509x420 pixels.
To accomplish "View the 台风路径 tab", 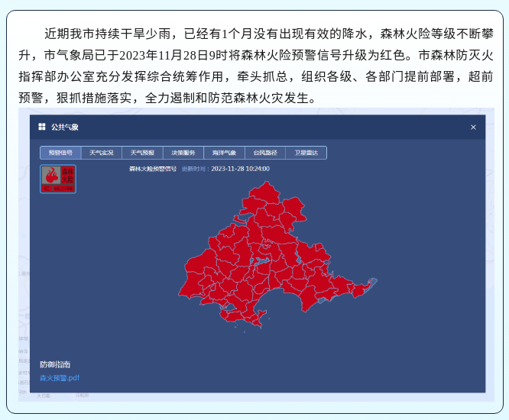I will pyautogui.click(x=265, y=153).
